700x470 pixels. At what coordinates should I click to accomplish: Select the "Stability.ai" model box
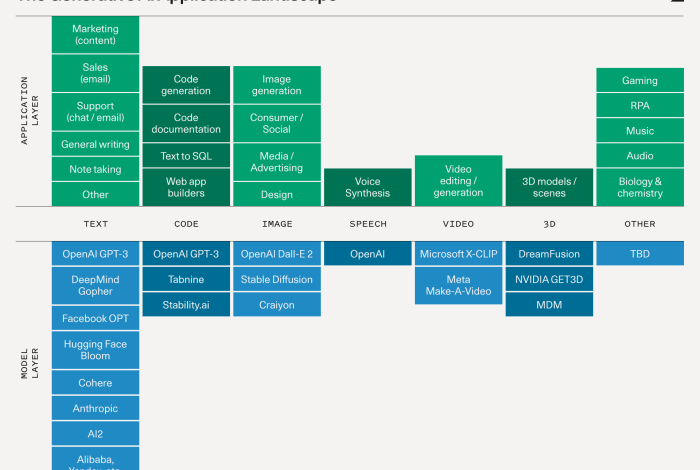[x=186, y=304]
